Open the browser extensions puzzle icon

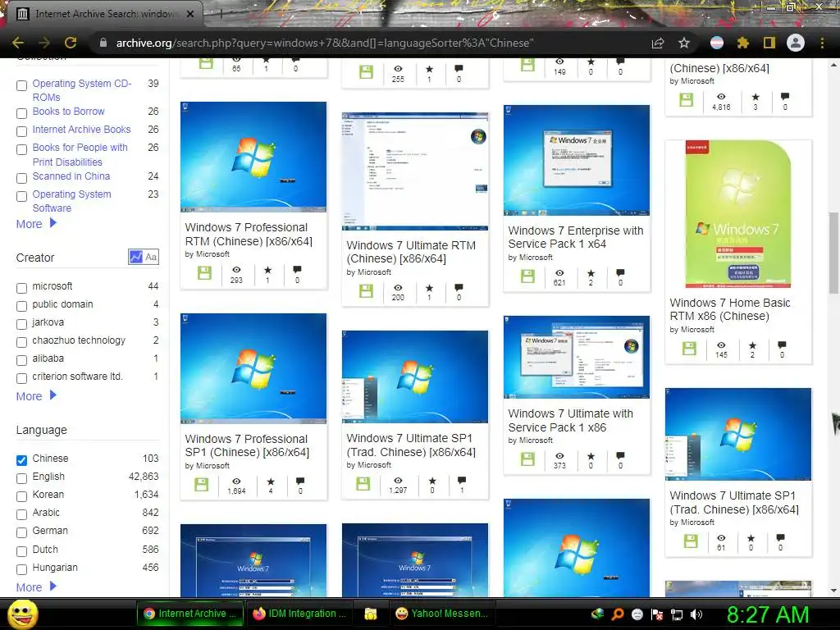click(x=742, y=43)
